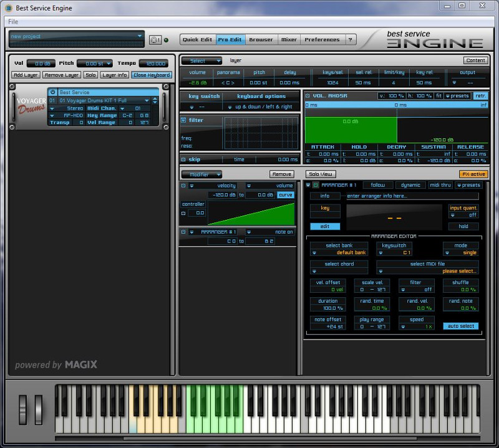Toggle Best Service layer power icon
499x448 pixels.
53,92
